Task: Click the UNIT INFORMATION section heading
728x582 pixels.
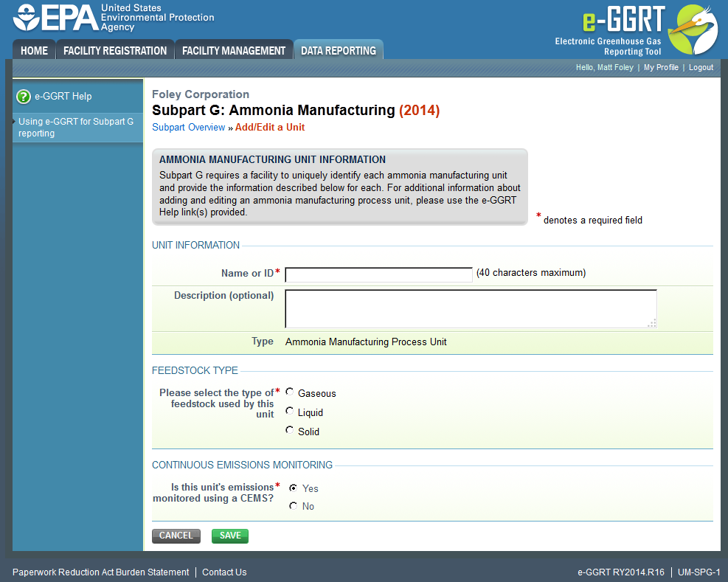Action: coord(196,245)
